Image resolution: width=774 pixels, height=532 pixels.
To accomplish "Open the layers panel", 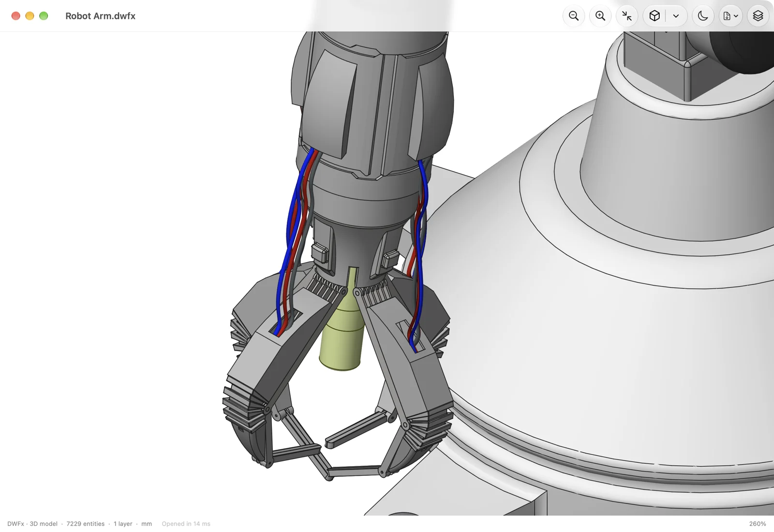I will pos(758,16).
